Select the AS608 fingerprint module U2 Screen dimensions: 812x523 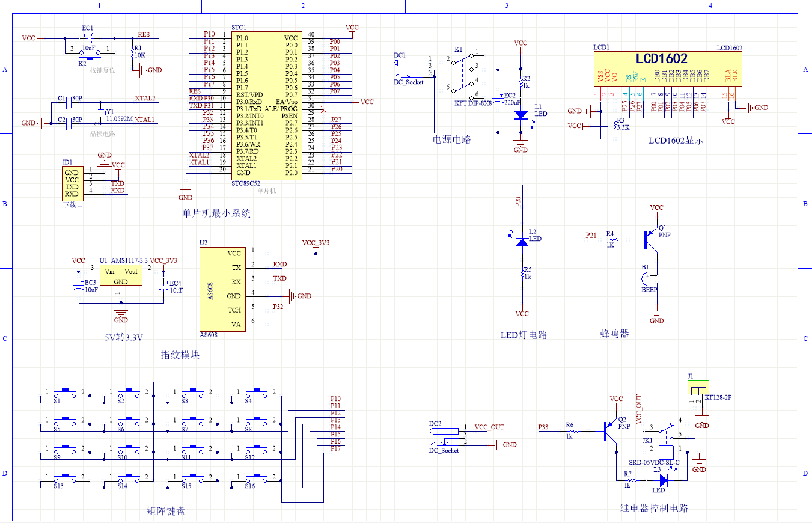(223, 289)
